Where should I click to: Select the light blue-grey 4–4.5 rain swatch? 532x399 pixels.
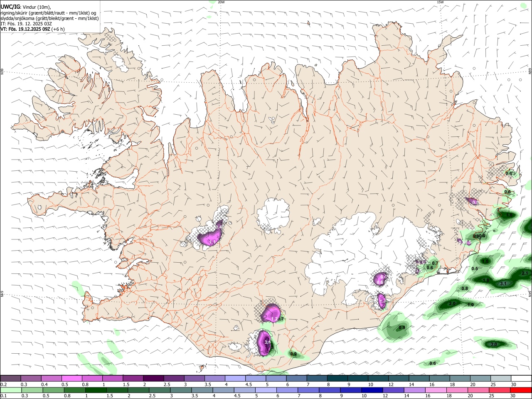coord(223,390)
